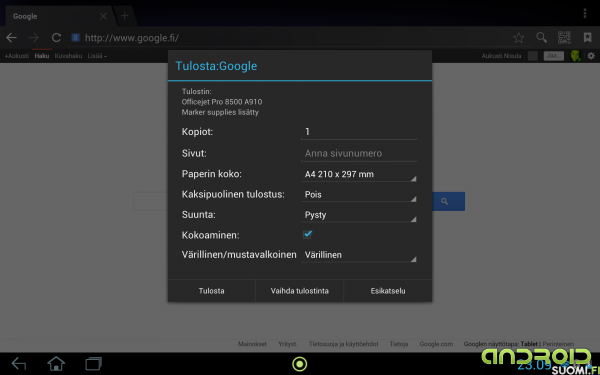Click the Jaa button in Google bar

coord(554,56)
